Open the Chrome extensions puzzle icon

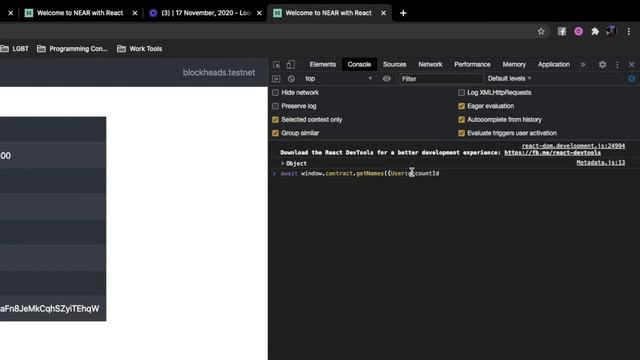click(x=595, y=31)
